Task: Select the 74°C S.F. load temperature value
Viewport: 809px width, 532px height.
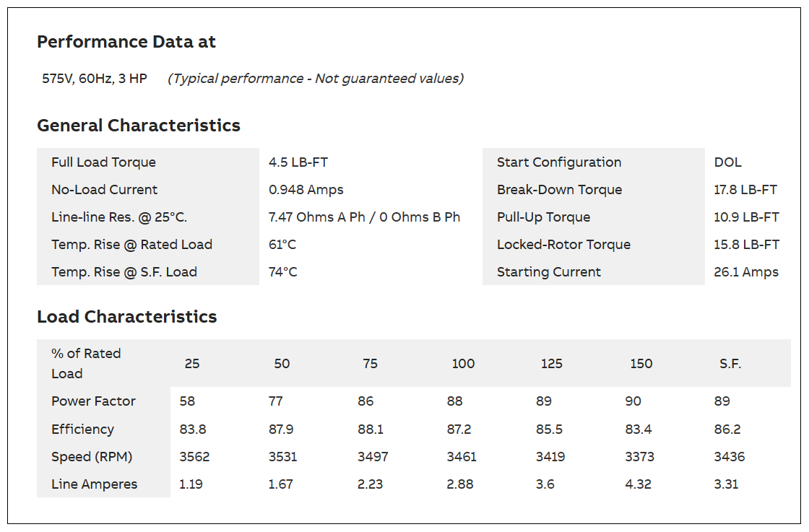Action: coord(282,271)
